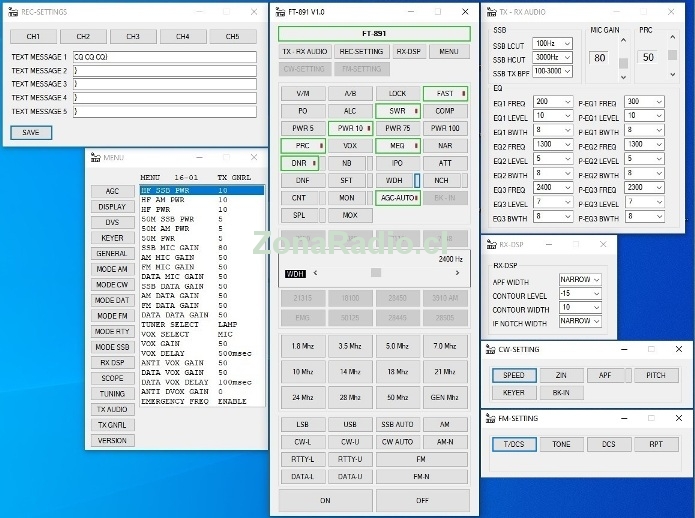Open the RX-DSP panel button
The image size is (695, 518).
(409, 51)
